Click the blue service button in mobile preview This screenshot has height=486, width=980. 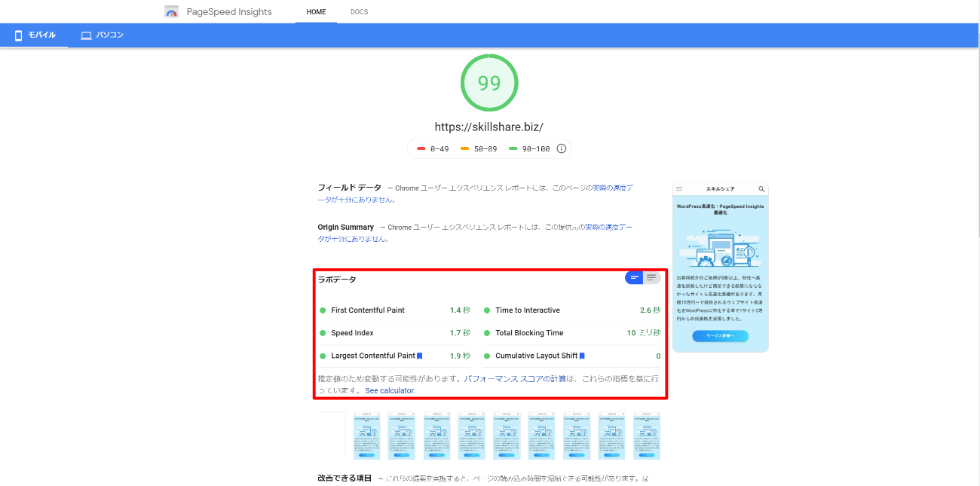(720, 336)
